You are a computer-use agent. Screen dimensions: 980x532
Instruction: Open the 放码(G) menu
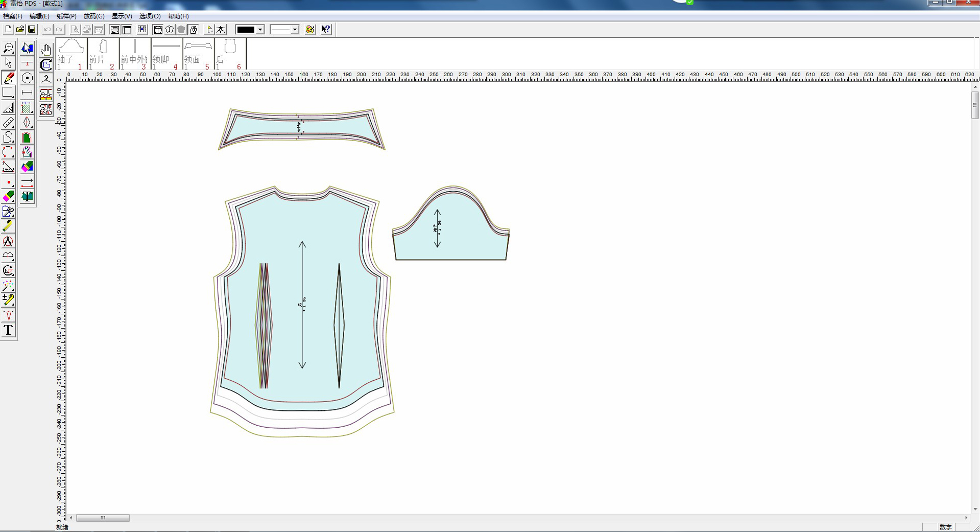click(94, 16)
